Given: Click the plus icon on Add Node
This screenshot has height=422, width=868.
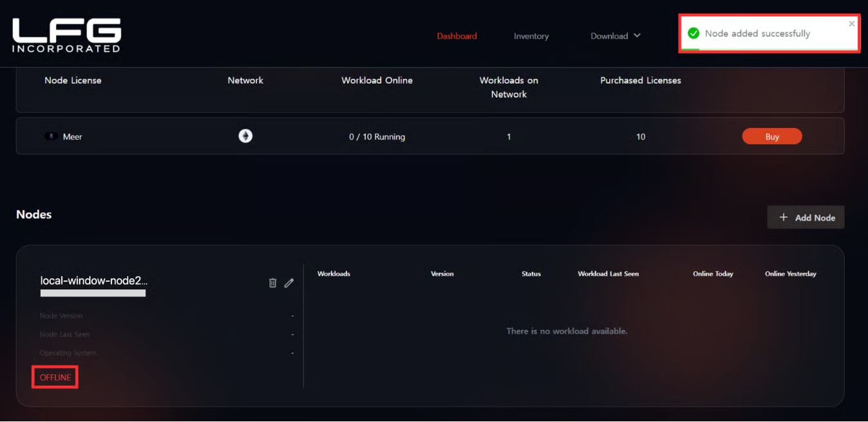Looking at the screenshot, I should coord(784,217).
